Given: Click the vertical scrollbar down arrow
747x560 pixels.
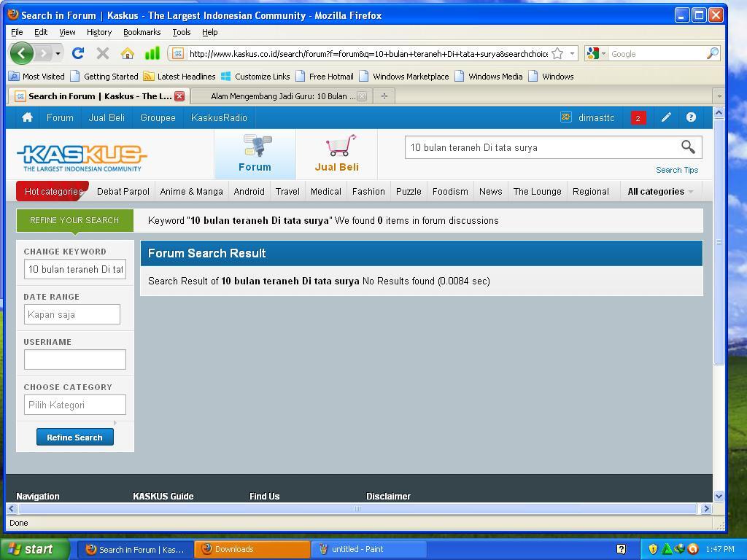Looking at the screenshot, I should click(719, 496).
